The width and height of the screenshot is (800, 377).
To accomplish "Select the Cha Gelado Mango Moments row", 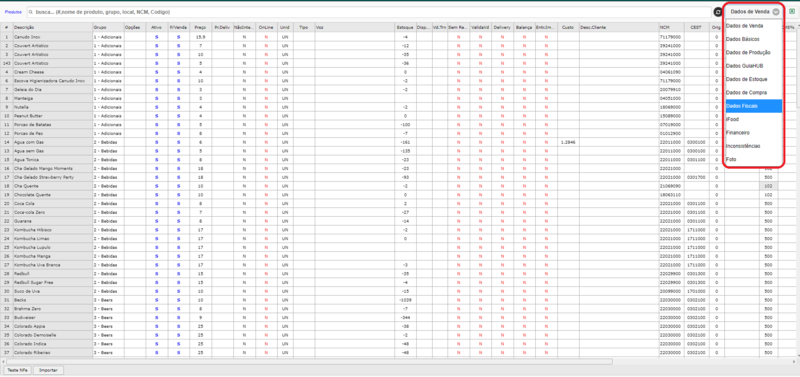I will [x=53, y=168].
